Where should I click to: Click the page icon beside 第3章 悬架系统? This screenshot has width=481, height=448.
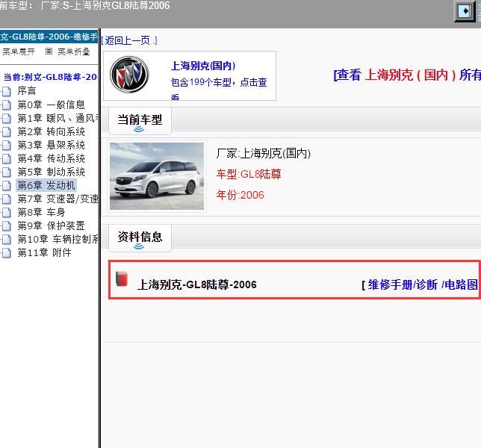pyautogui.click(x=7, y=146)
